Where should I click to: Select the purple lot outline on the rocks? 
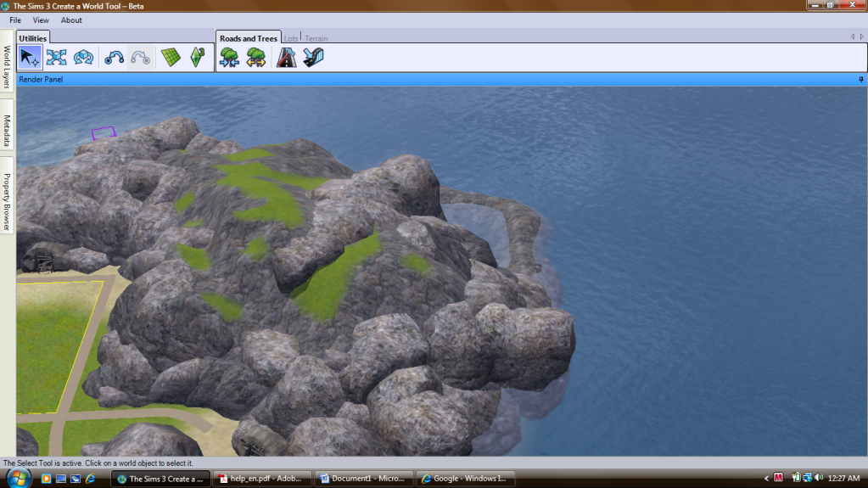104,133
